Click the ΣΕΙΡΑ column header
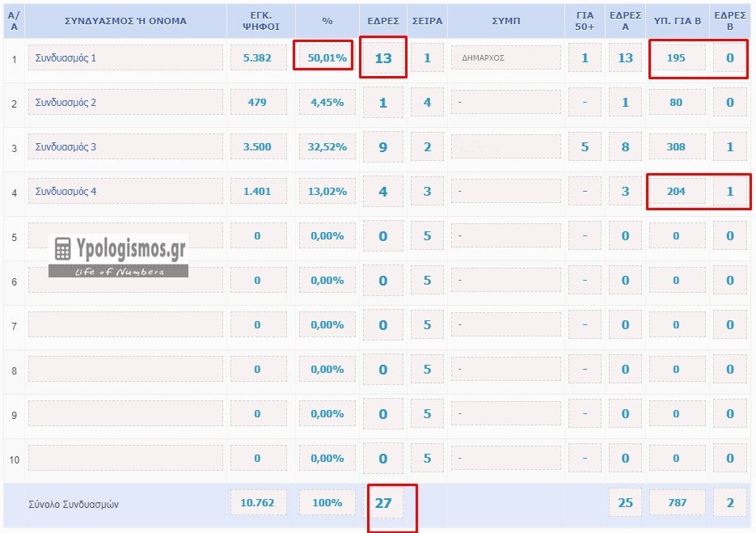The height and width of the screenshot is (533, 756). click(x=427, y=21)
